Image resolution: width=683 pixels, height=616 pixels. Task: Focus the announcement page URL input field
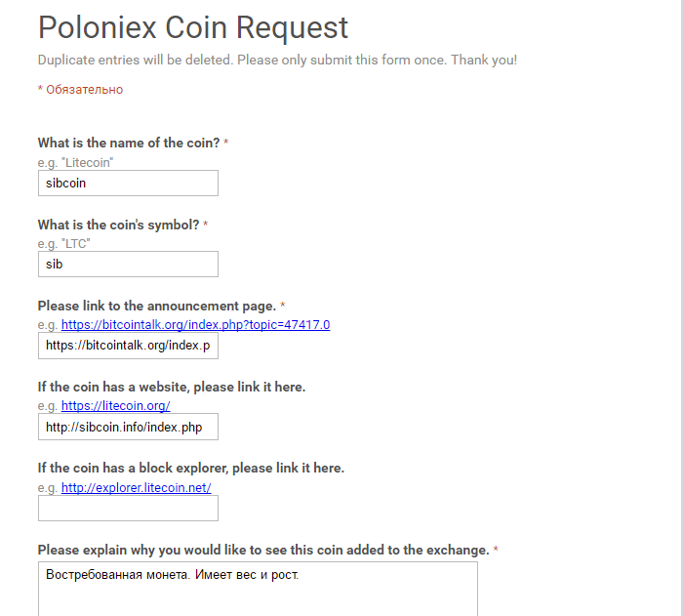128,346
